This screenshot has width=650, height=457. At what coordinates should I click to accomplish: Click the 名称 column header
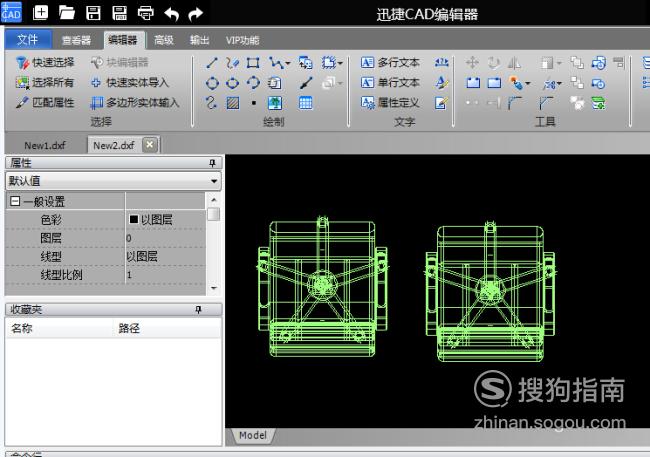click(22, 328)
